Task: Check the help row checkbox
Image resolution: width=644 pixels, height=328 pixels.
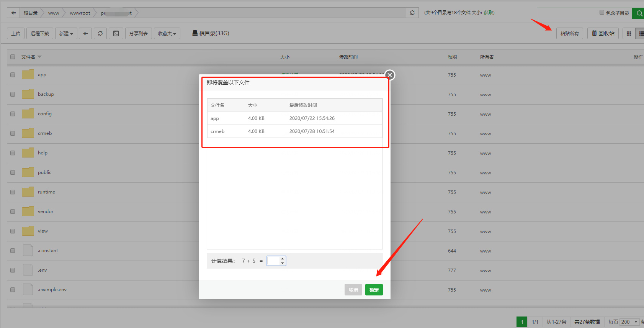Action: point(13,153)
